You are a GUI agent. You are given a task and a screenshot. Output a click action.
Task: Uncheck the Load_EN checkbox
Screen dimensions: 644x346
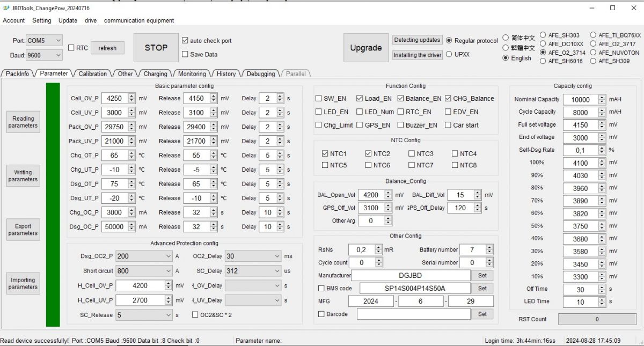360,98
